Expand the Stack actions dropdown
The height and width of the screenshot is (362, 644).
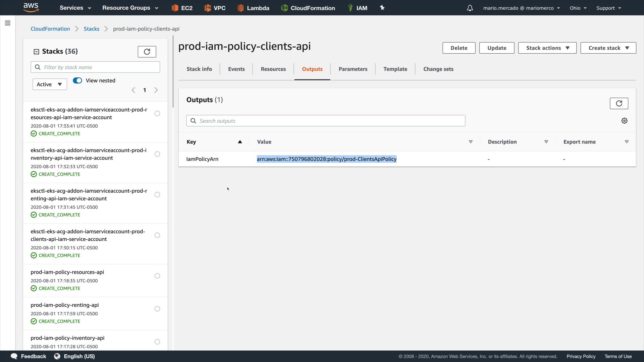point(547,48)
